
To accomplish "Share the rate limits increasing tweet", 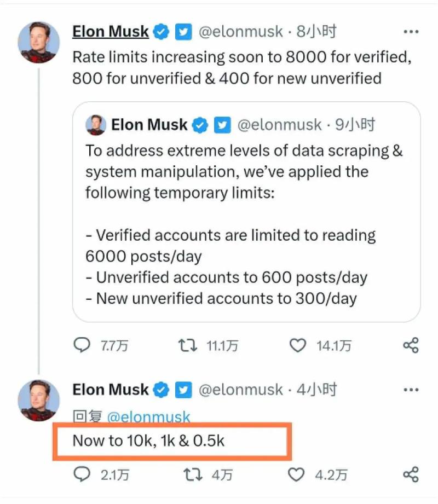I will pos(411,345).
